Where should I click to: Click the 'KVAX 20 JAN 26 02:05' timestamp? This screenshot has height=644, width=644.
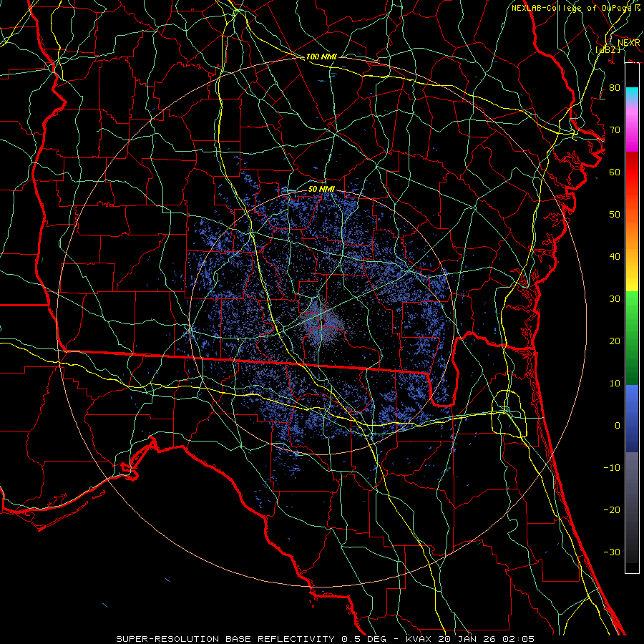[470, 639]
